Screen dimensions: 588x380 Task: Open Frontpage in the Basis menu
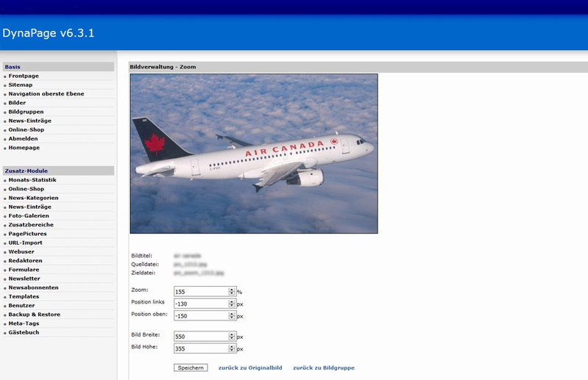coord(24,76)
